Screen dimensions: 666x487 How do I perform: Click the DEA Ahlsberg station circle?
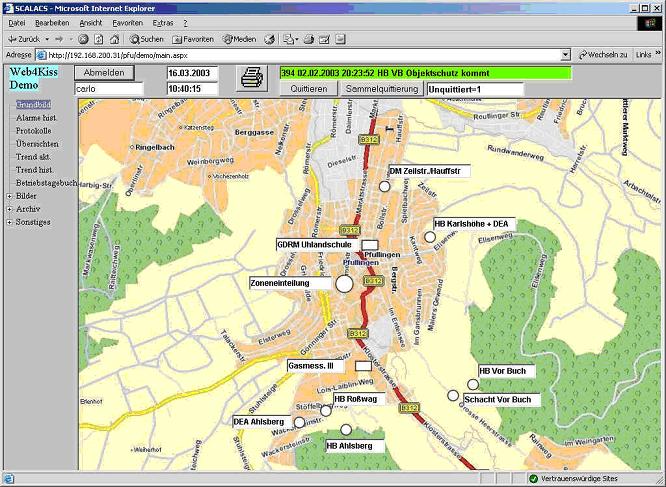[x=299, y=422]
